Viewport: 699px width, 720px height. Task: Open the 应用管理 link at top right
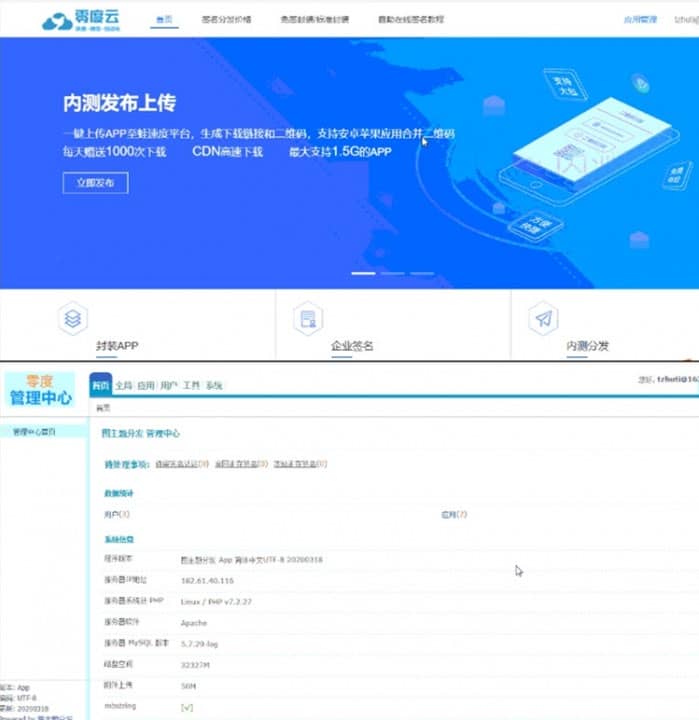tap(640, 19)
